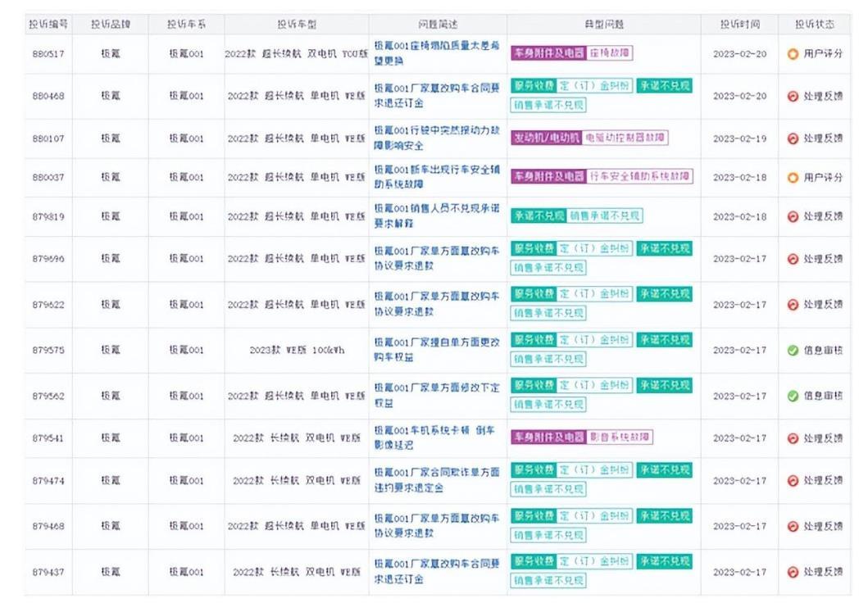Click the 投诉时间 column header

click(x=739, y=25)
